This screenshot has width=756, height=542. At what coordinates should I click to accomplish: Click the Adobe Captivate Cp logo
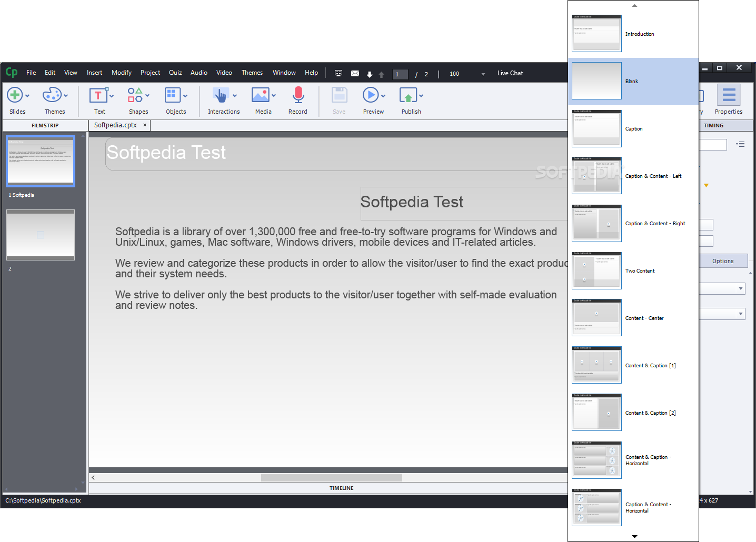12,73
